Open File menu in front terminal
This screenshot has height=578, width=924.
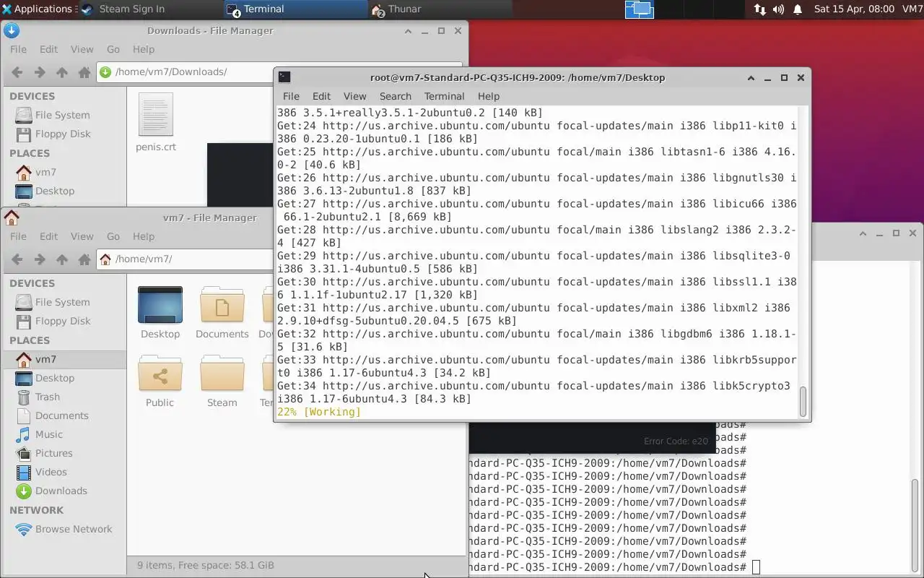[x=291, y=96]
